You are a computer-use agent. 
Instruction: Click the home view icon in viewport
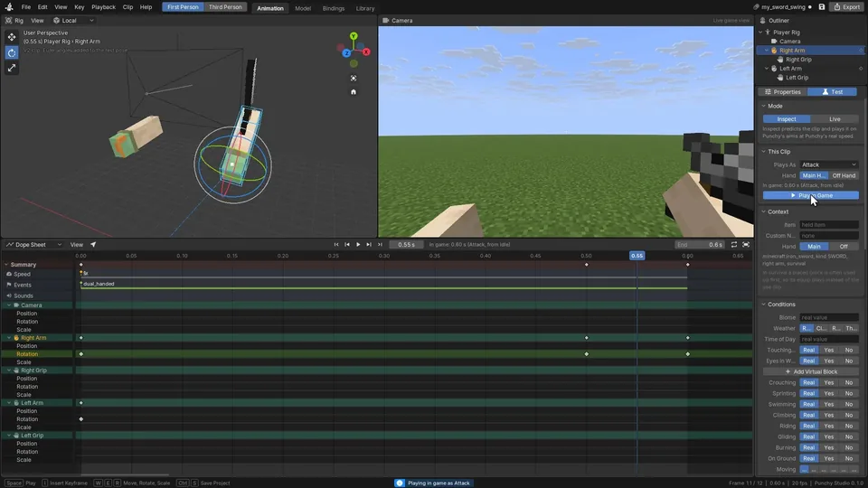354,92
